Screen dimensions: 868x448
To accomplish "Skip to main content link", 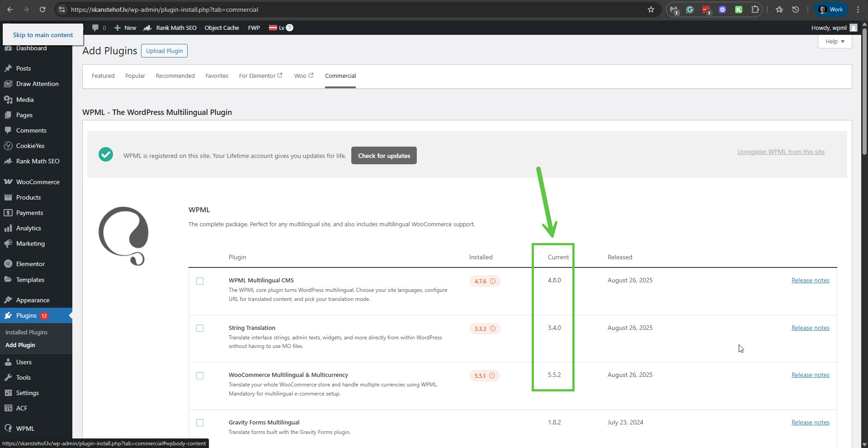I will 43,35.
